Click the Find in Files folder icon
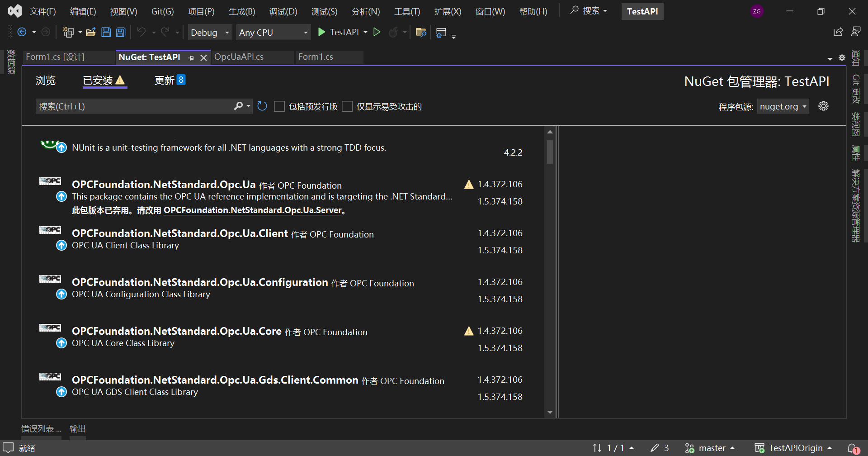Image resolution: width=868 pixels, height=456 pixels. point(421,32)
